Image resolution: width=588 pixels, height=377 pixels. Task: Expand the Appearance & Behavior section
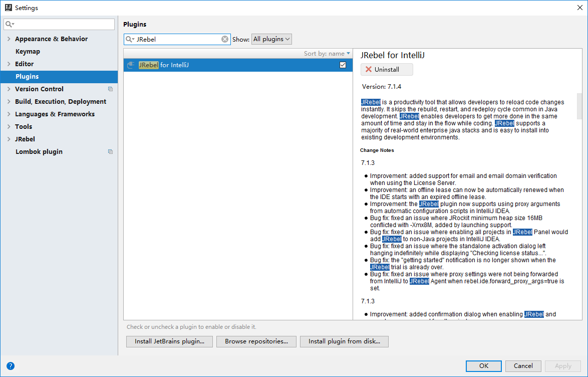coord(9,39)
